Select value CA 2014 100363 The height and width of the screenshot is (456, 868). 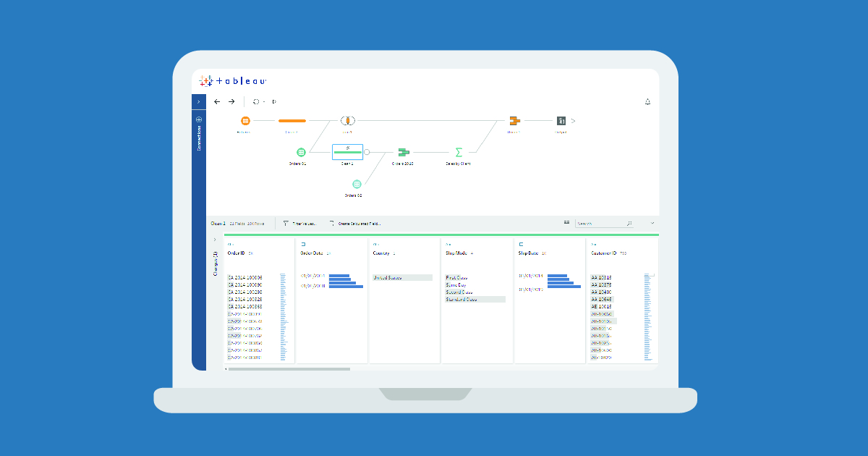(245, 306)
